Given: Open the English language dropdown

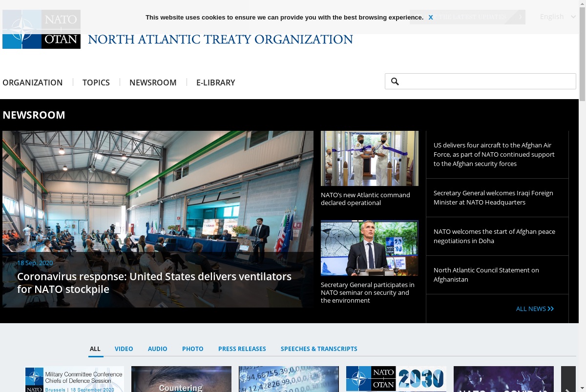Looking at the screenshot, I should point(558,17).
